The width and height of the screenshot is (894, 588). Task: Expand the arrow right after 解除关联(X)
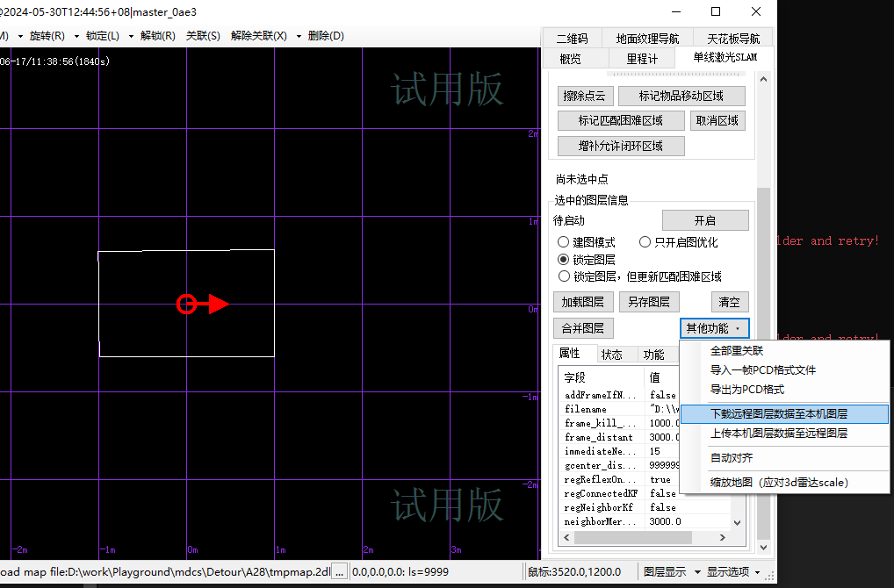299,36
